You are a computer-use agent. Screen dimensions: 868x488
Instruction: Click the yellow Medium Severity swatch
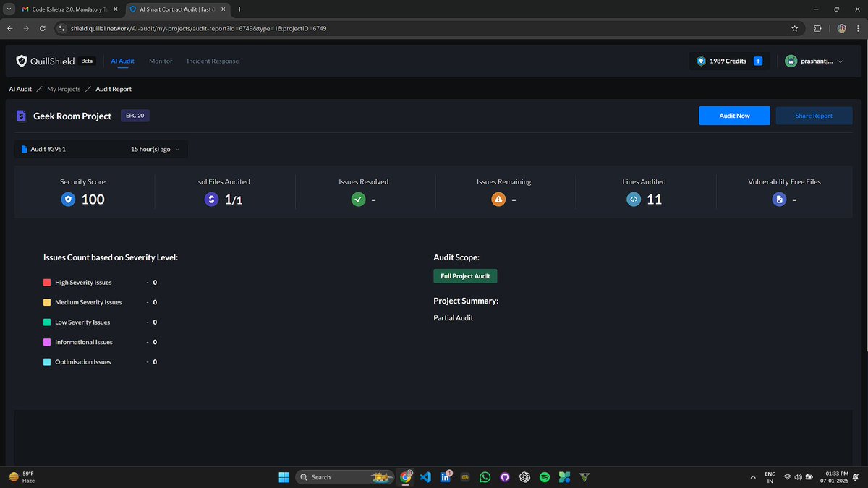(x=47, y=302)
